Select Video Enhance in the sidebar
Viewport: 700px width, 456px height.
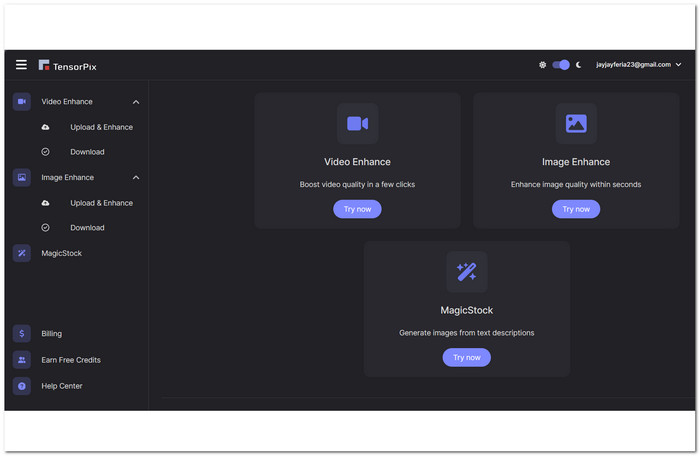67,102
